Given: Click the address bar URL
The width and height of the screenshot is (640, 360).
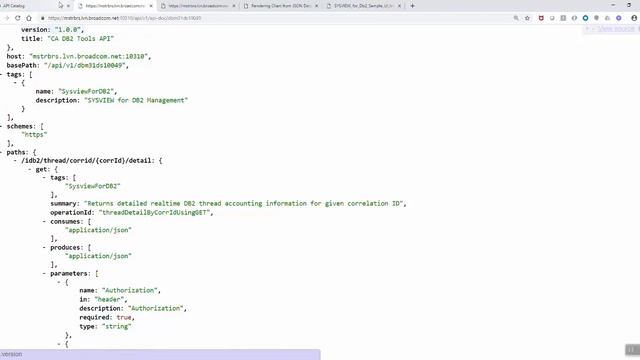Looking at the screenshot, I should pos(124,18).
